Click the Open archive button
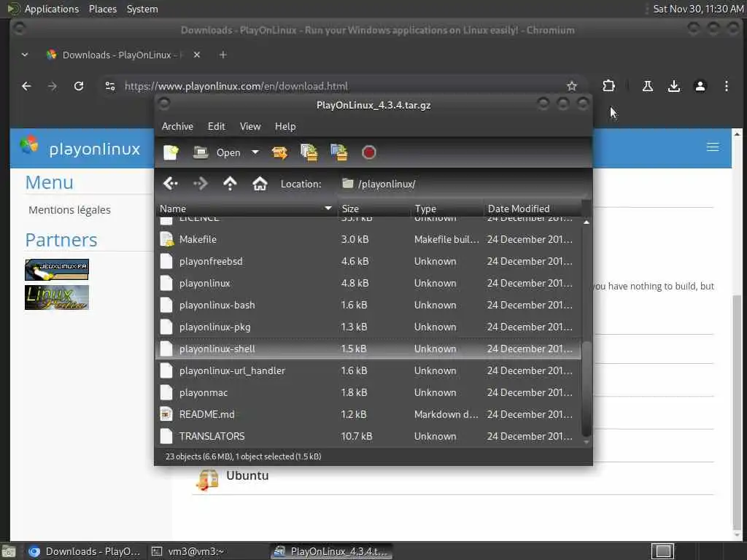Image resolution: width=747 pixels, height=560 pixels. (217, 152)
